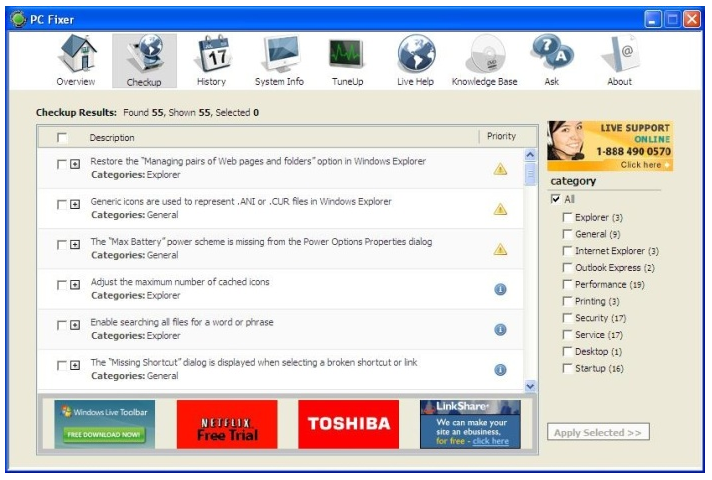712x480 pixels.
Task: Tick checkbox for Generic icons .ANI row
Action: coord(62,204)
